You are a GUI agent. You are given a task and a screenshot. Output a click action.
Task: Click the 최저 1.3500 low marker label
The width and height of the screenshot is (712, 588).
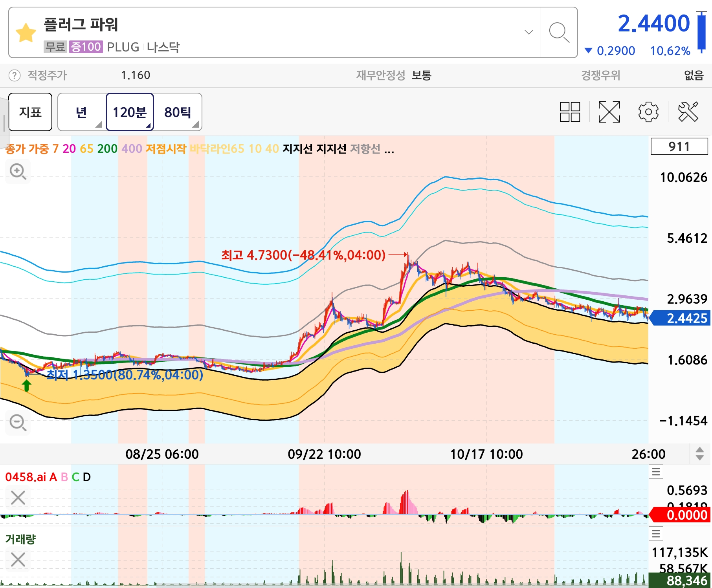tap(125, 375)
